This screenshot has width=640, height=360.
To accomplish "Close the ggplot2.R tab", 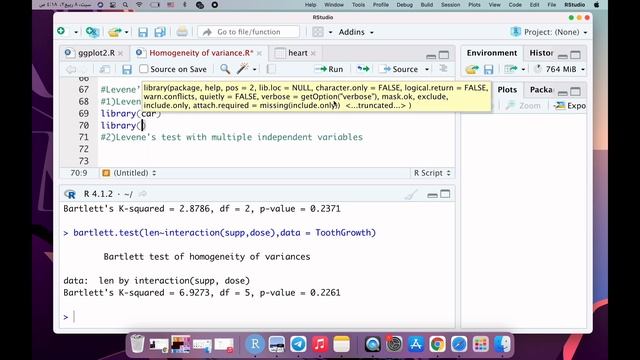I will pyautogui.click(x=120, y=53).
